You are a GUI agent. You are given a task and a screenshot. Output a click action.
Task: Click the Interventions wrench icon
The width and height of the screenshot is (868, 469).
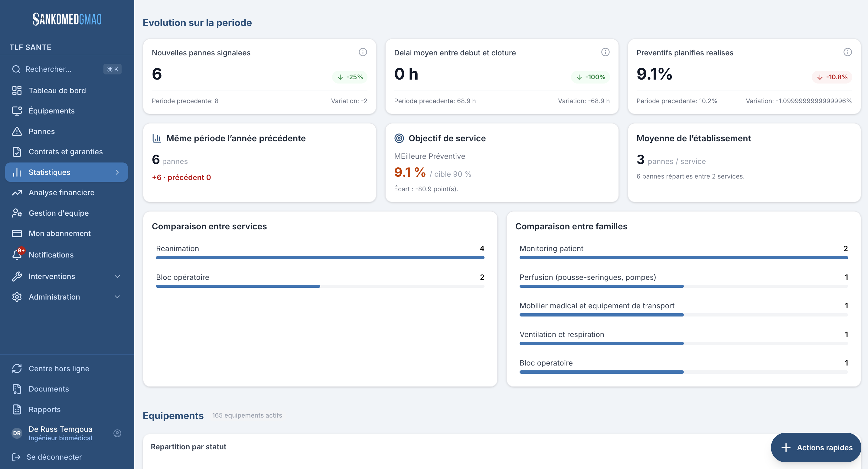[x=17, y=277]
